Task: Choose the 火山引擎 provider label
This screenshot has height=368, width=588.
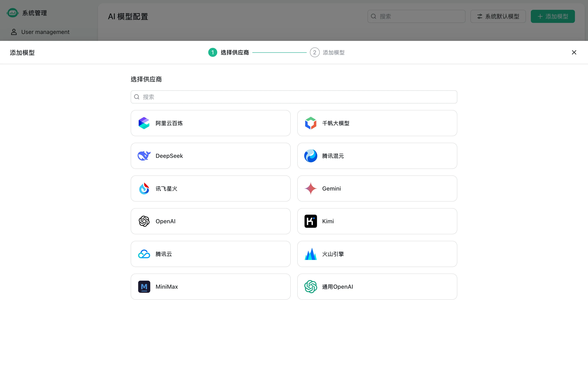Action: click(x=333, y=254)
